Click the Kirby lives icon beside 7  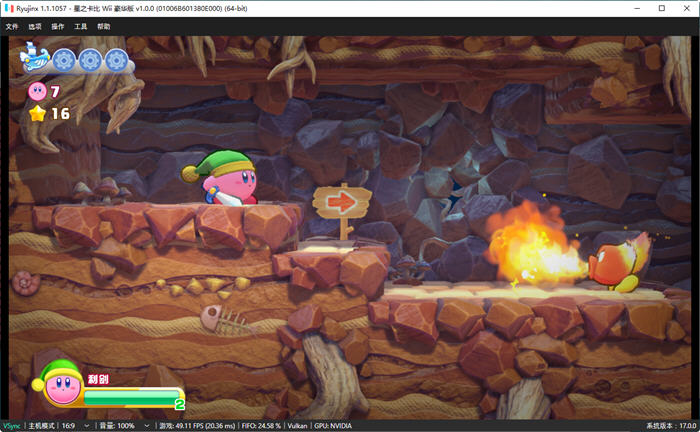[38, 91]
